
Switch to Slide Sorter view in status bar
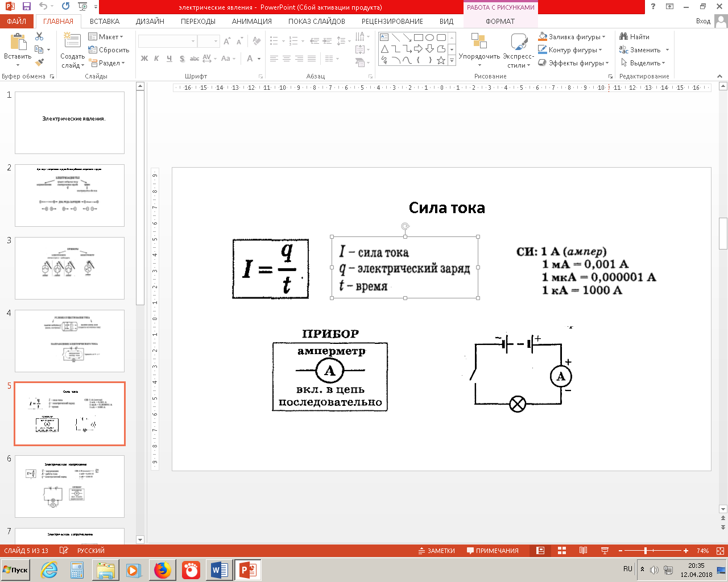pos(562,551)
